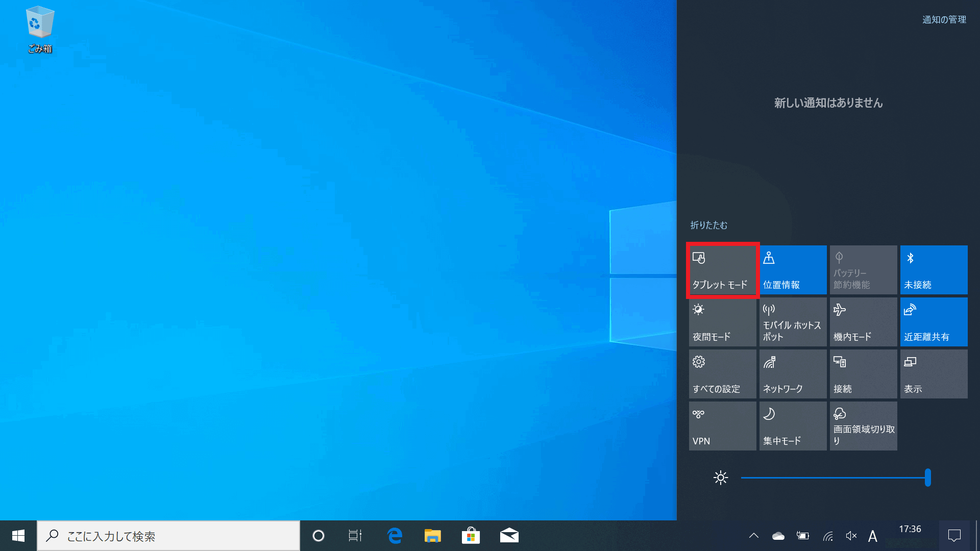
Task: Show hidden tray icons chevron
Action: tap(754, 536)
